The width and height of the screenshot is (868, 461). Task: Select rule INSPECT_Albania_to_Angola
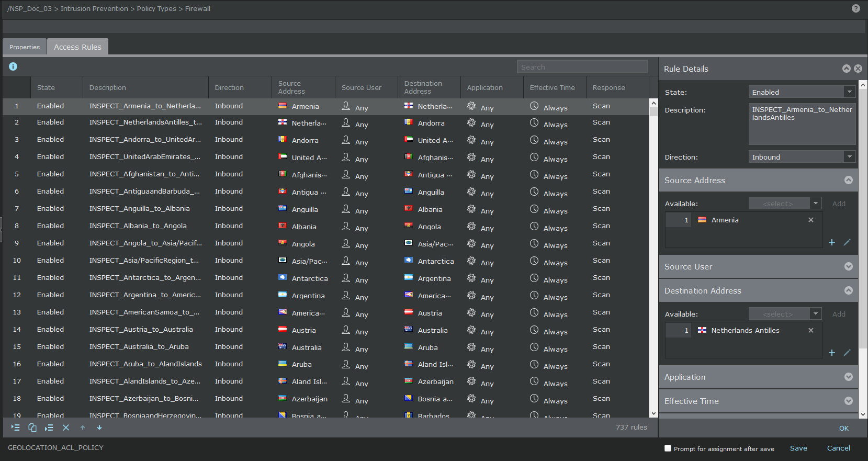point(138,226)
